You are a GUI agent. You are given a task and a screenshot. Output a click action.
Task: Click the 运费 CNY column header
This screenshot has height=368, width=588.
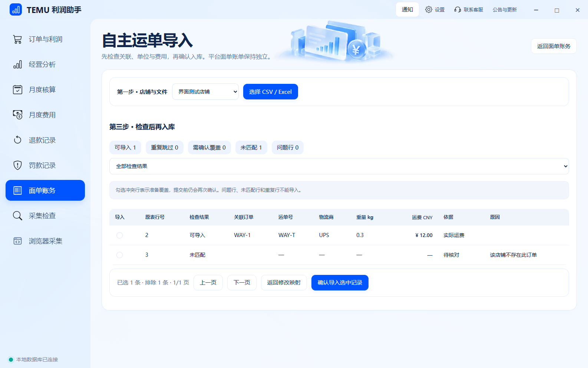point(422,217)
